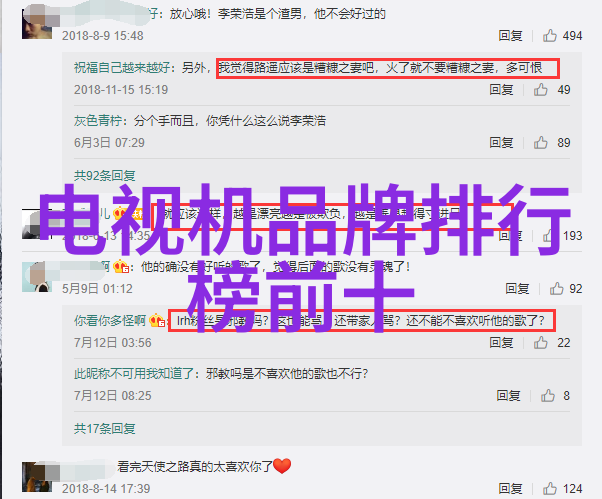
Task: Thumbs-up 你看你多怪啊's reply
Action: coord(540,342)
